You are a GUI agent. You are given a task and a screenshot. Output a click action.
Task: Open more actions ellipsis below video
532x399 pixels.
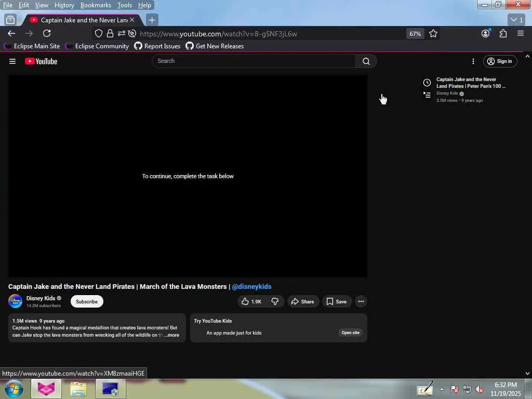361,302
